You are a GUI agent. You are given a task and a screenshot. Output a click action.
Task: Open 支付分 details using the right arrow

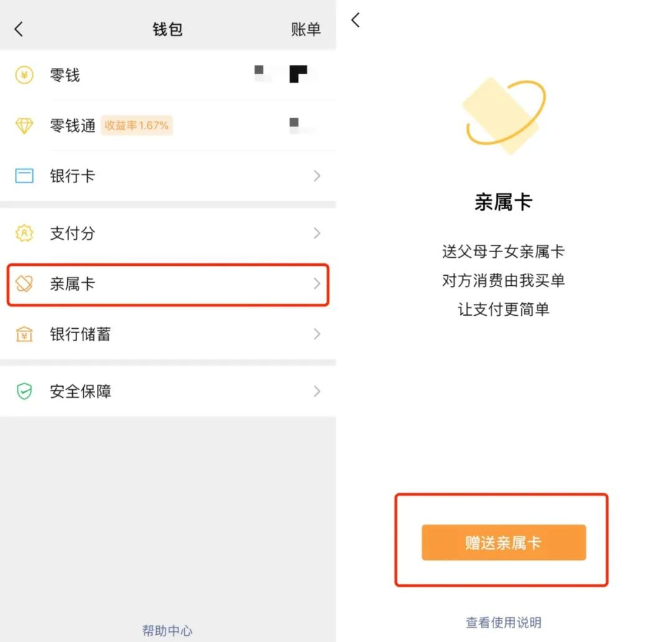317,234
